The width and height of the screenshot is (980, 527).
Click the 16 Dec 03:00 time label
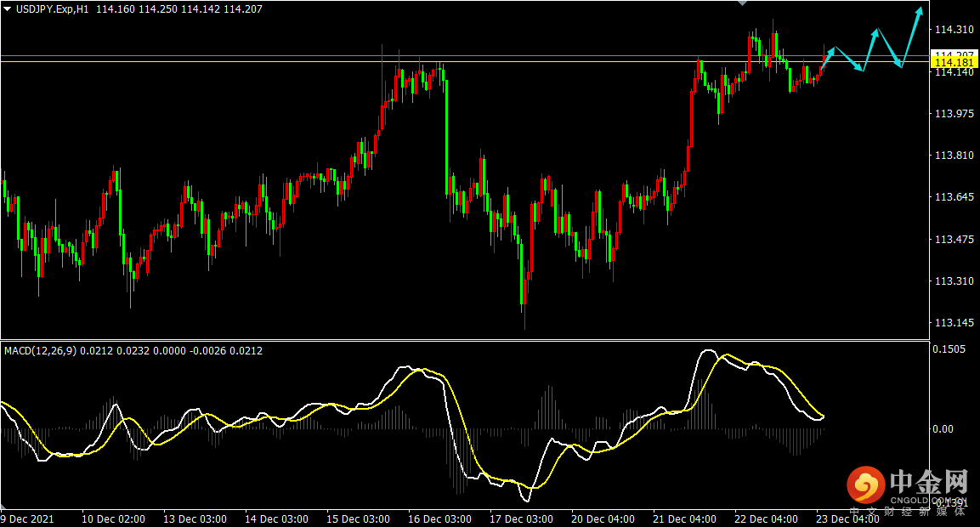pos(439,518)
